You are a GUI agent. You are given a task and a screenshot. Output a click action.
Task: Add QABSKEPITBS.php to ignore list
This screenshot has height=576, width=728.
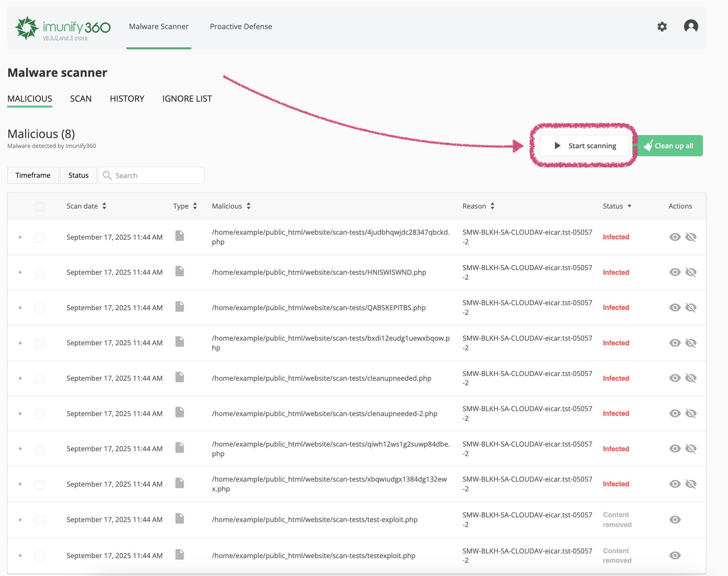[691, 308]
